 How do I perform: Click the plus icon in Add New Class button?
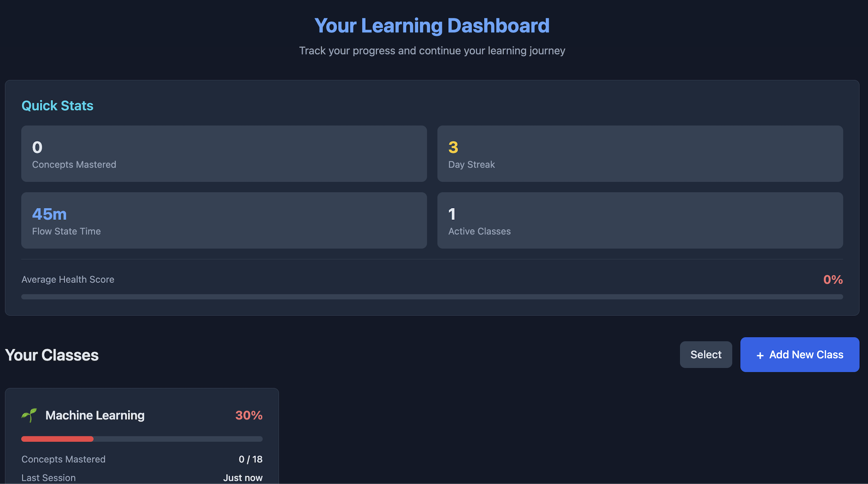(x=759, y=355)
